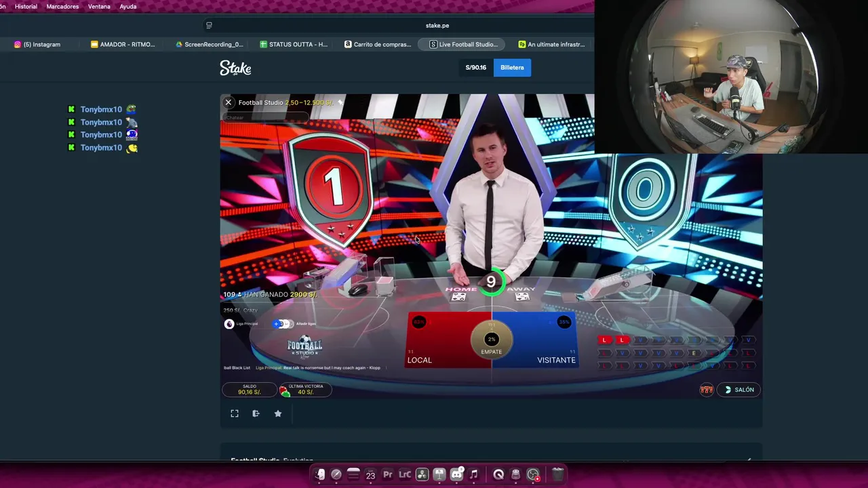
Task: Open Finder from the dock
Action: pyautogui.click(x=319, y=474)
